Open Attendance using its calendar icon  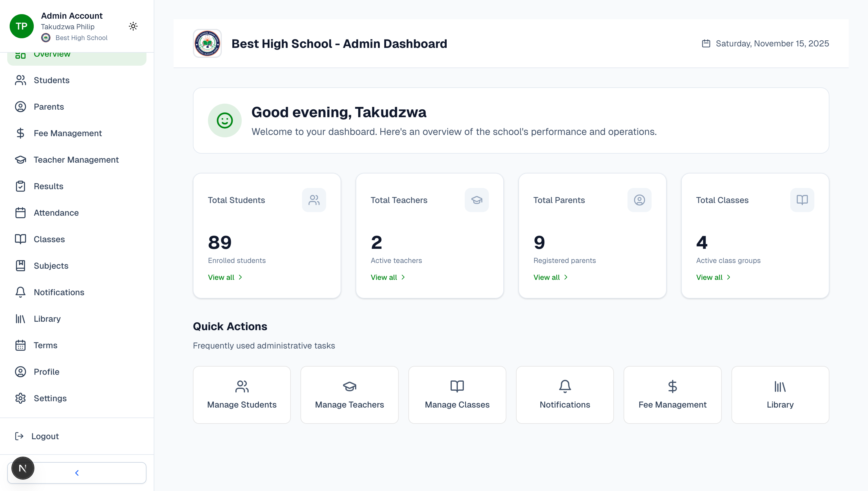pos(20,212)
